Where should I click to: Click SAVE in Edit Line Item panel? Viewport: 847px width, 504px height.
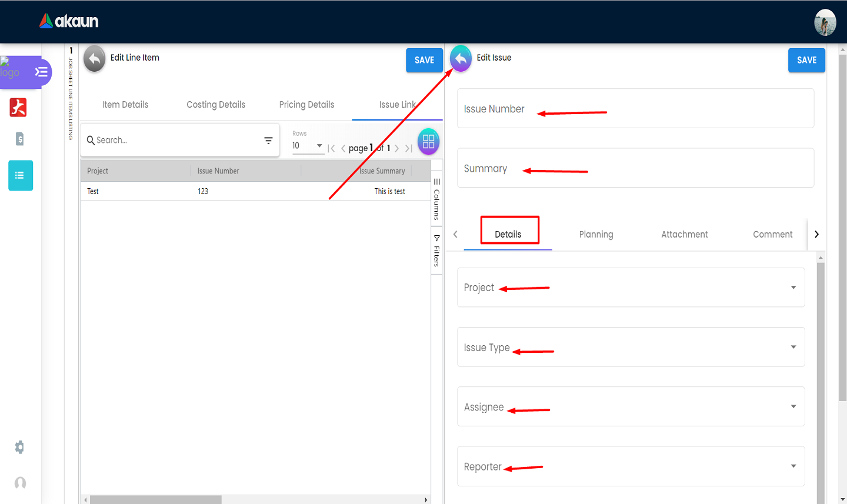tap(424, 60)
